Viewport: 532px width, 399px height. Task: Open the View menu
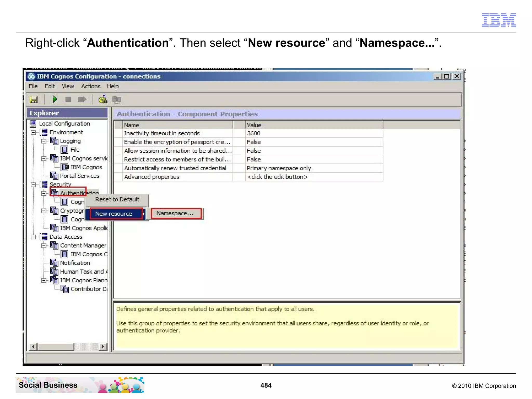(x=68, y=86)
